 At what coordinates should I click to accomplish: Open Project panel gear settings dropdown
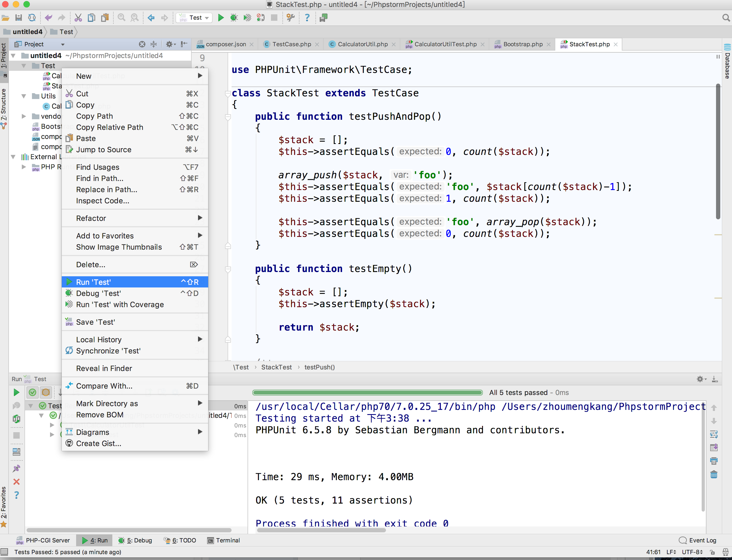pos(171,44)
